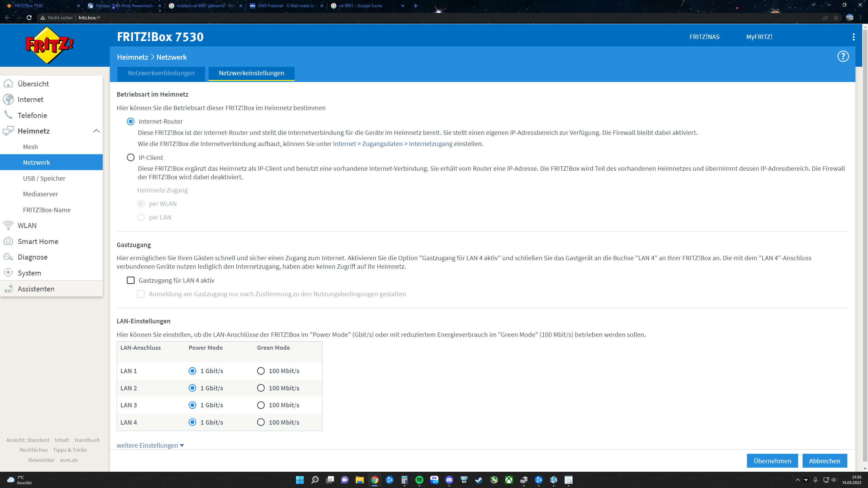
Task: Click the Telefonie phone icon
Action: click(x=8, y=115)
